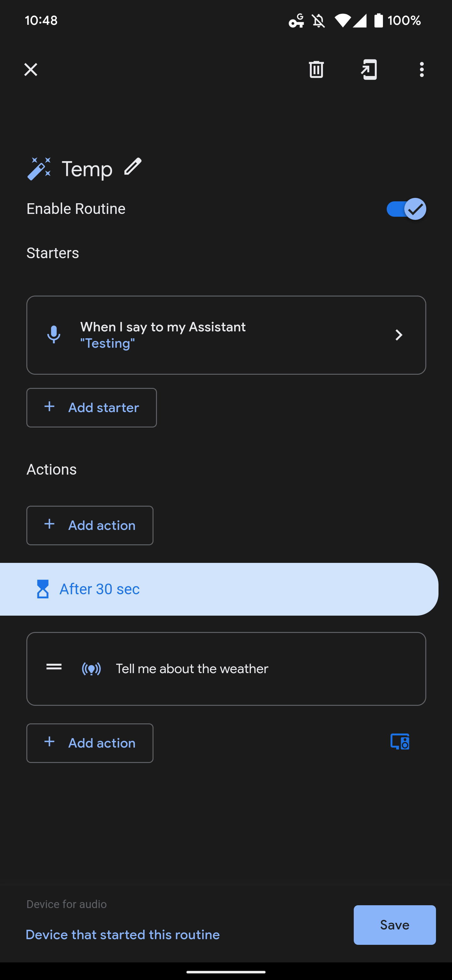The image size is (452, 980).
Task: Open Tell me about the weather action
Action: tap(228, 669)
